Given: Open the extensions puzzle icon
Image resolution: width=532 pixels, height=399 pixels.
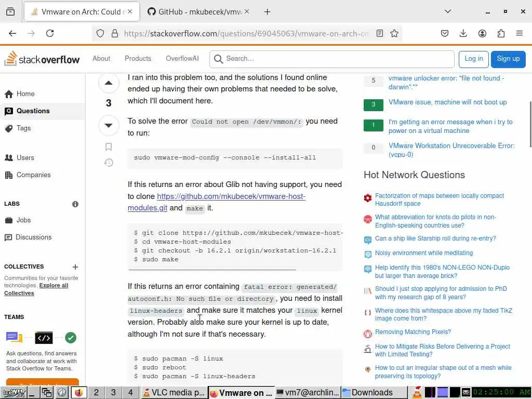Looking at the screenshot, I should [501, 33].
